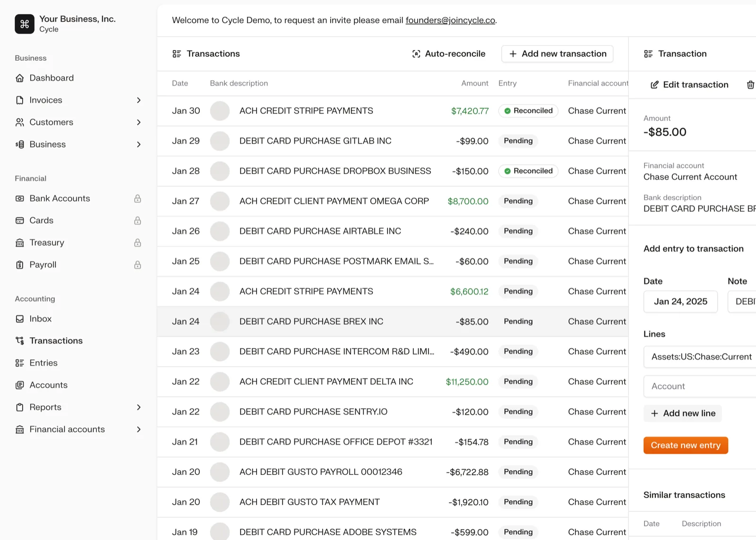
Task: Click the Invoices document icon
Action: [20, 100]
